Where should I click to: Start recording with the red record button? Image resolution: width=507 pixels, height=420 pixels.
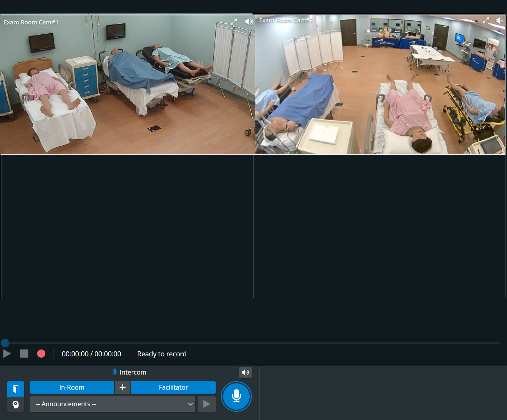click(x=41, y=354)
